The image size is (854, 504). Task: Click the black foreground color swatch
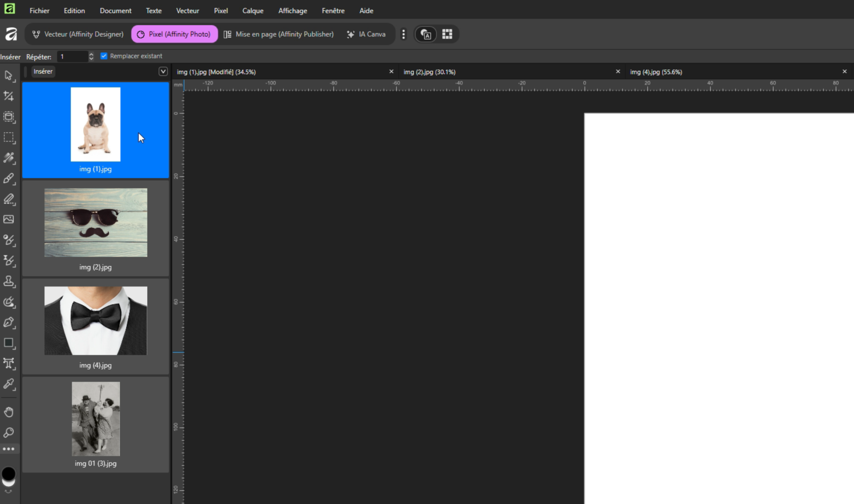click(x=9, y=473)
